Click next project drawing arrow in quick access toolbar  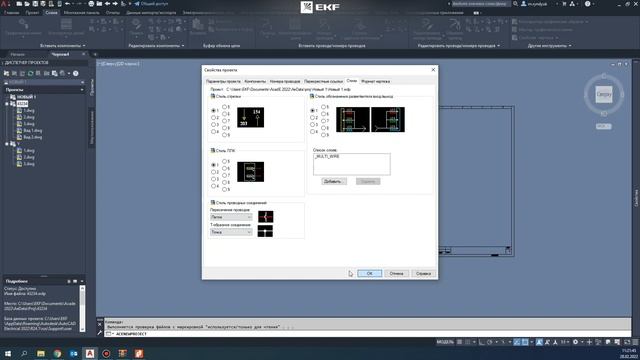(115, 4)
